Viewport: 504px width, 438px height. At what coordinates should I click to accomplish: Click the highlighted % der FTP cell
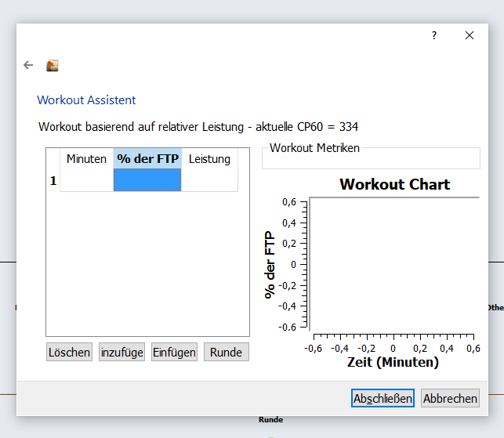point(147,180)
